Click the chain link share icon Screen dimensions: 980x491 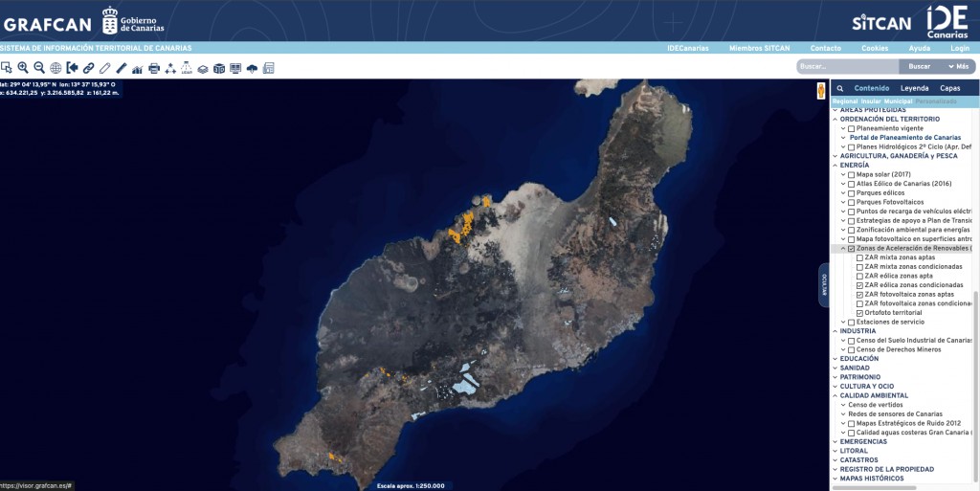pos(88,68)
